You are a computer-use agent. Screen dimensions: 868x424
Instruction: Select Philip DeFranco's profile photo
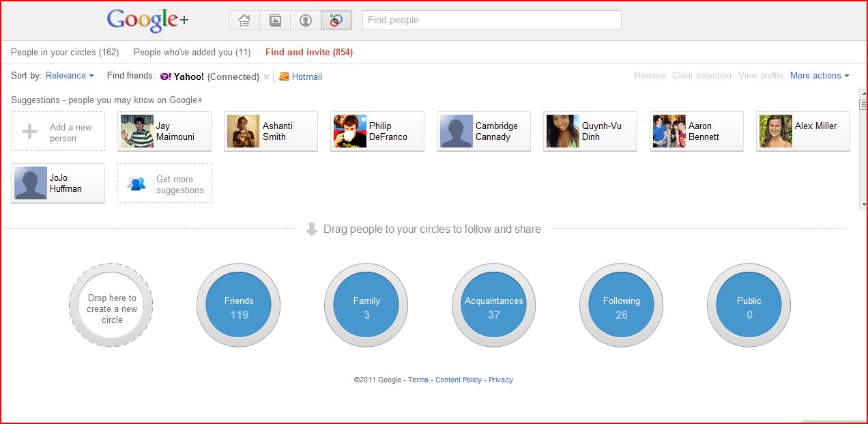click(x=350, y=131)
